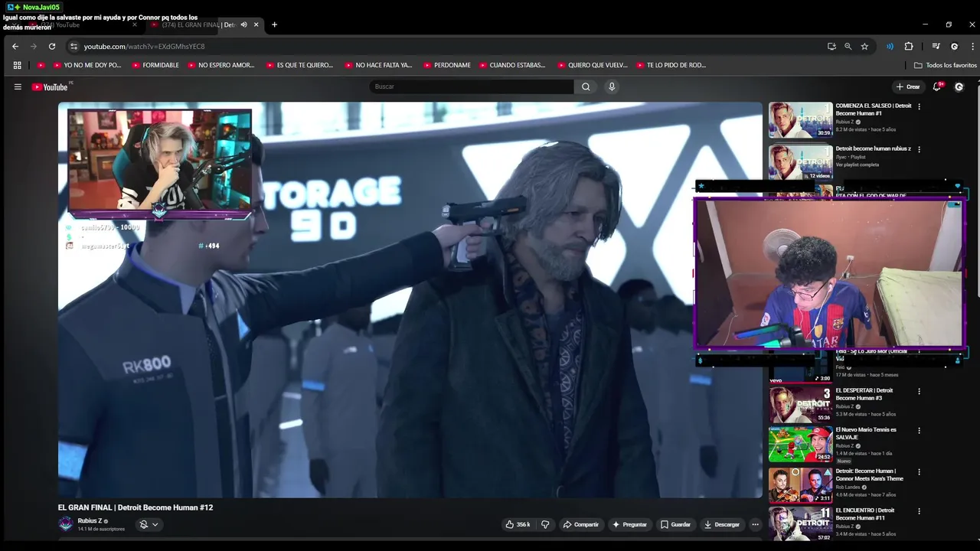This screenshot has height=551, width=980.
Task: Open options for El Nuevo Mario Tennis video
Action: [x=920, y=430]
